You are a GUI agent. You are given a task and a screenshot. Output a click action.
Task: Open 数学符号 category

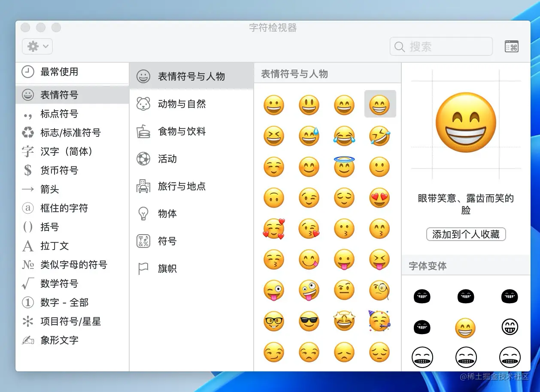[72, 283]
